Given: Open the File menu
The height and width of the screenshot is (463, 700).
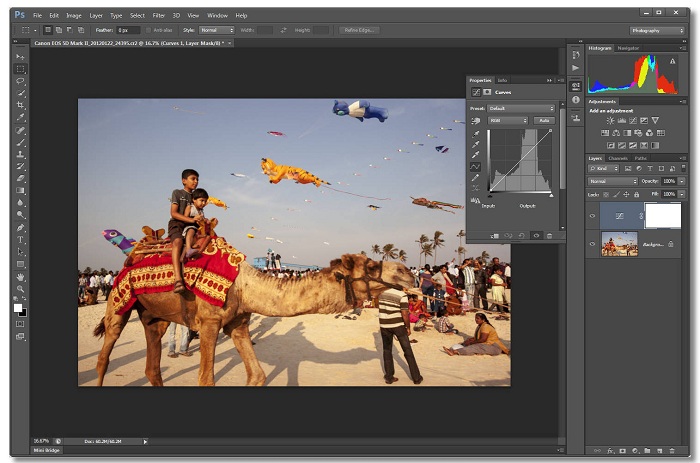Looking at the screenshot, I should 38,16.
